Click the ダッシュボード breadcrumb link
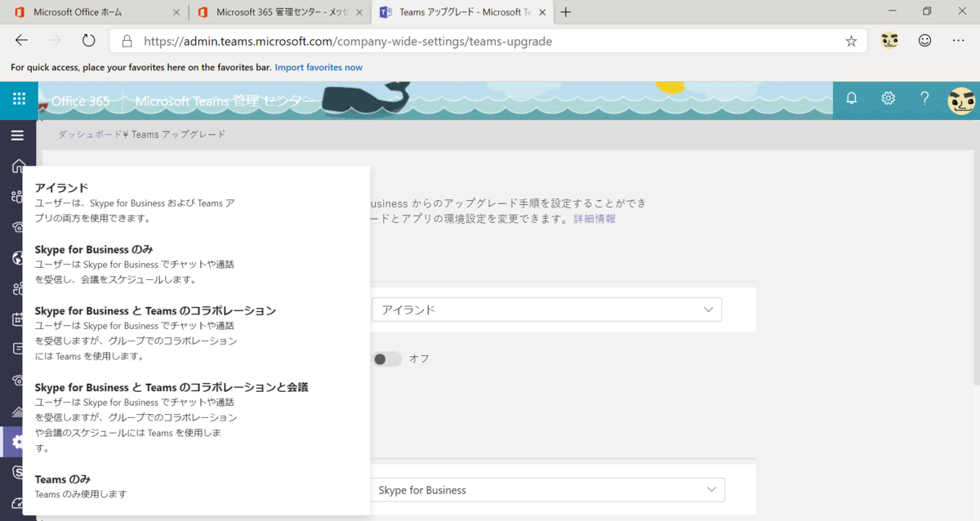Screen dimensions: 980x521 click(90, 134)
